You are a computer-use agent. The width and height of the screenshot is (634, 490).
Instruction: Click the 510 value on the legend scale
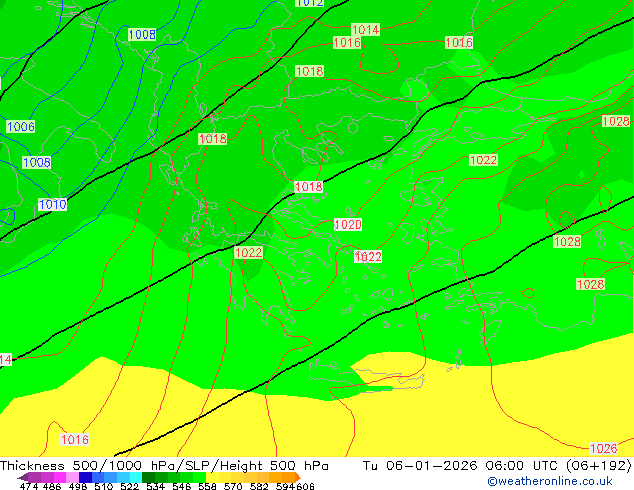tap(104, 486)
